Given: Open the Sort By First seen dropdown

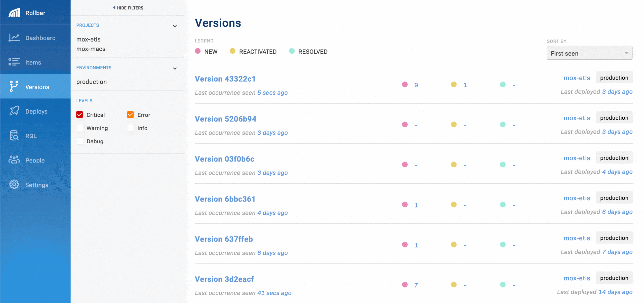Looking at the screenshot, I should tap(589, 53).
